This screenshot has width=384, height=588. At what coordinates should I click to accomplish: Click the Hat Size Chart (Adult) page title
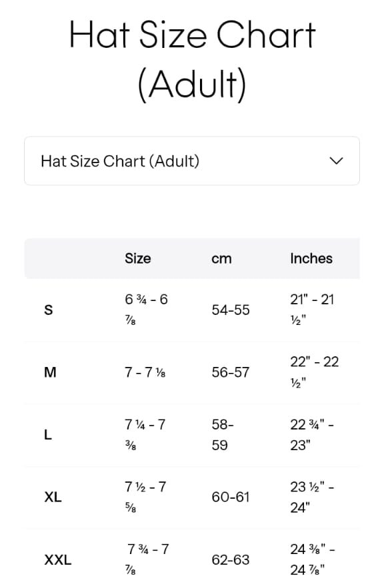tap(192, 59)
